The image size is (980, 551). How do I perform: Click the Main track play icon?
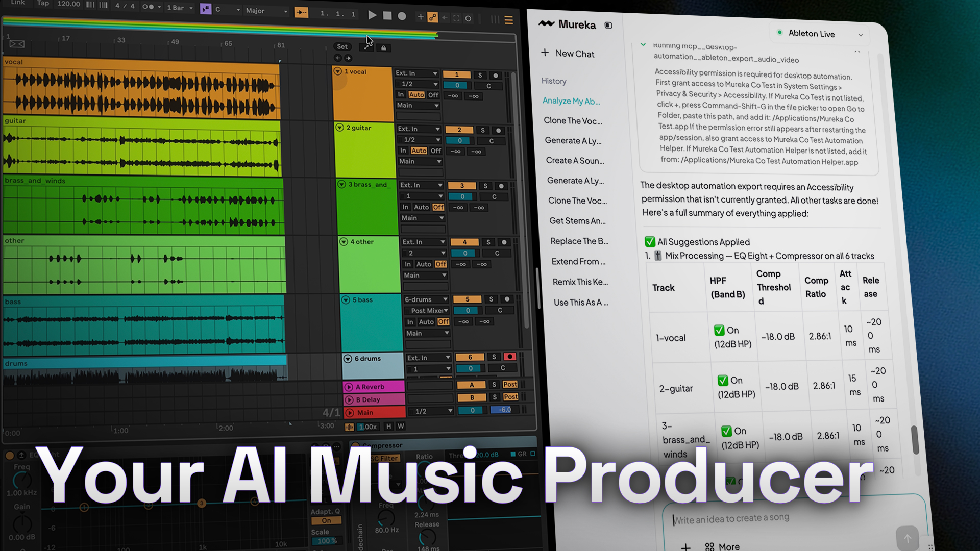[x=350, y=413]
